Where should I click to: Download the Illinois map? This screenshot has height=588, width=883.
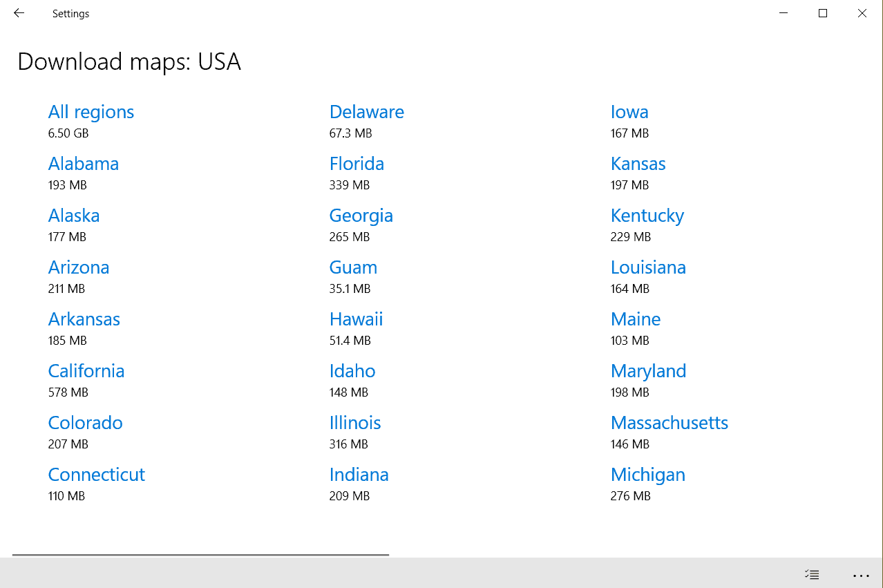[x=355, y=423]
